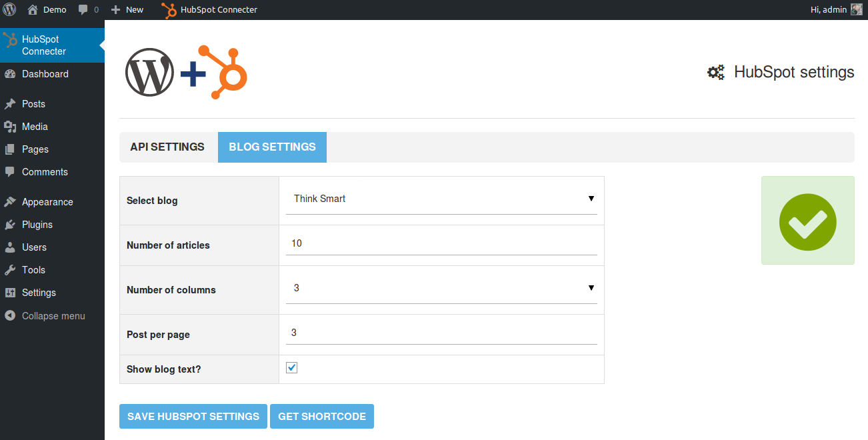Click the green checkmark status icon
Screen dimensions: 868x440
[808, 221]
